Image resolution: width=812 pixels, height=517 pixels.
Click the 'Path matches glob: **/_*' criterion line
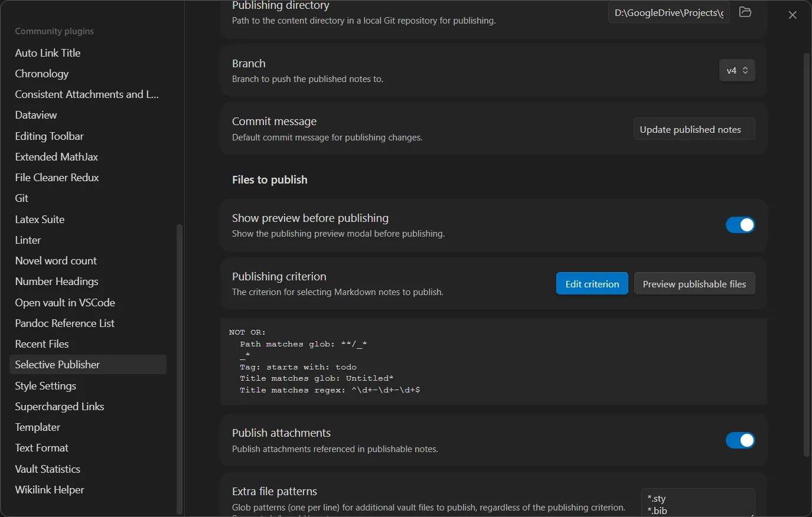point(303,344)
